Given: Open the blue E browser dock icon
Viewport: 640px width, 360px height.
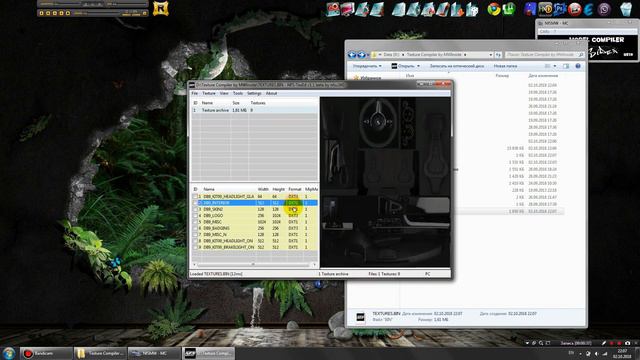Looking at the screenshot, I should click(589, 9).
